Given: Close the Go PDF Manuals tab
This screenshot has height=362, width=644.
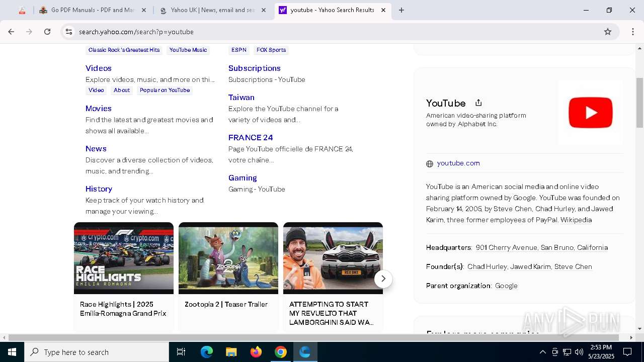Looking at the screenshot, I should 144,10.
